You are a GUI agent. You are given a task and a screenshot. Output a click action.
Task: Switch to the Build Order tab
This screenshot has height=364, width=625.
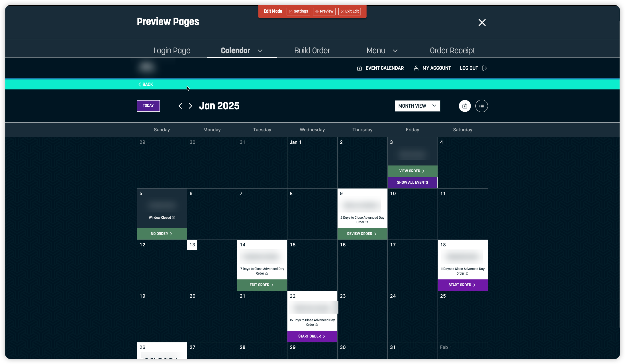click(x=312, y=51)
